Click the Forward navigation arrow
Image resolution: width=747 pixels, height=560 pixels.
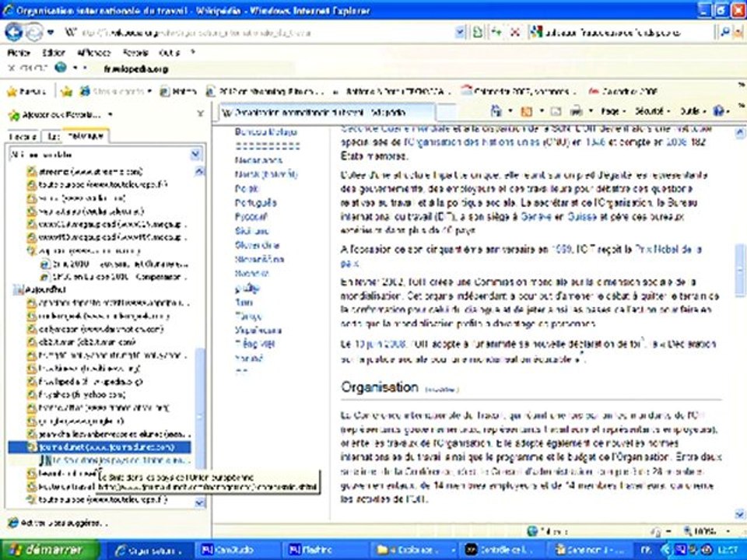(33, 33)
